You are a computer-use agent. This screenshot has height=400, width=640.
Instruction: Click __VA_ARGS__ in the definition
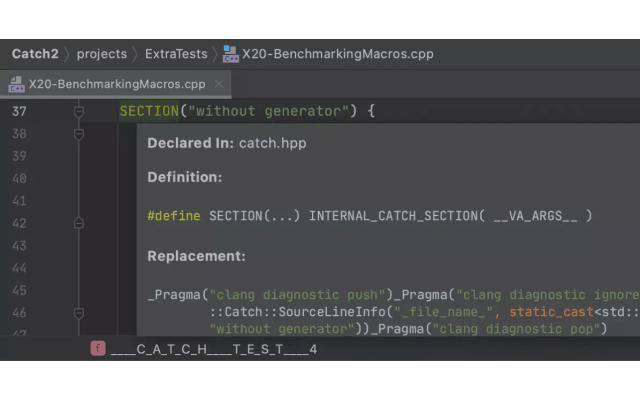pyautogui.click(x=535, y=216)
